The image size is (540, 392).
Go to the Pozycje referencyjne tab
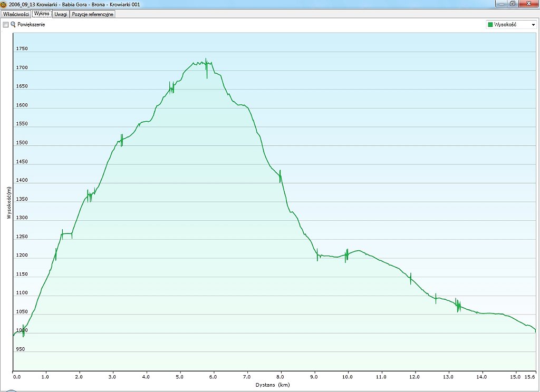[x=92, y=14]
